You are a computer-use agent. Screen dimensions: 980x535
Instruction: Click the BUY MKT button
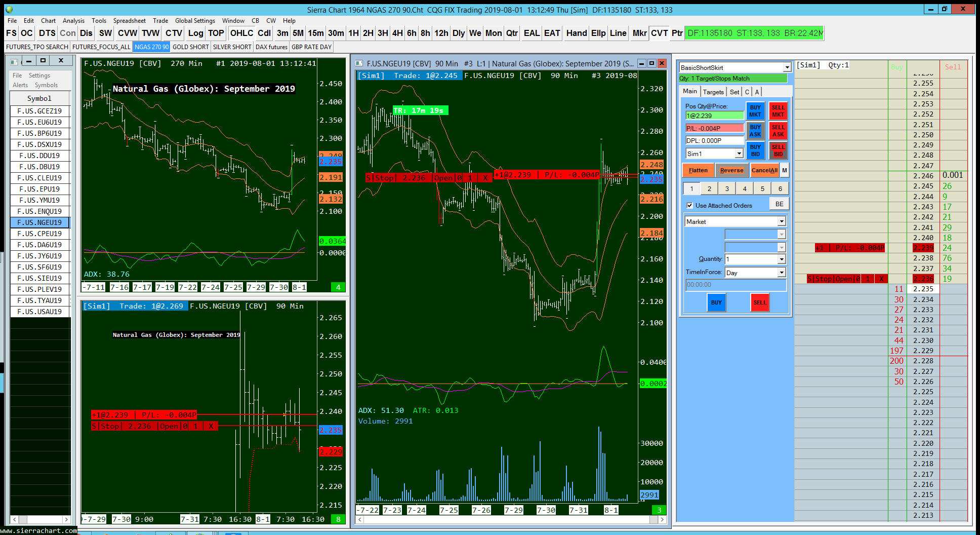pyautogui.click(x=755, y=111)
